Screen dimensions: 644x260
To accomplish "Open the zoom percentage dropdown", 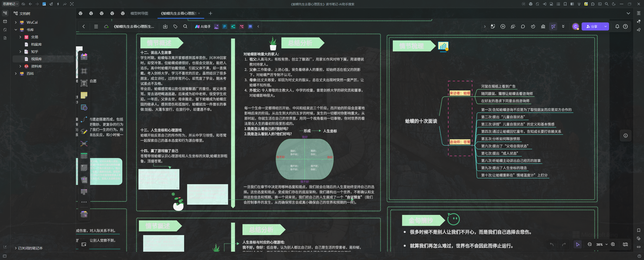I will (x=606, y=244).
